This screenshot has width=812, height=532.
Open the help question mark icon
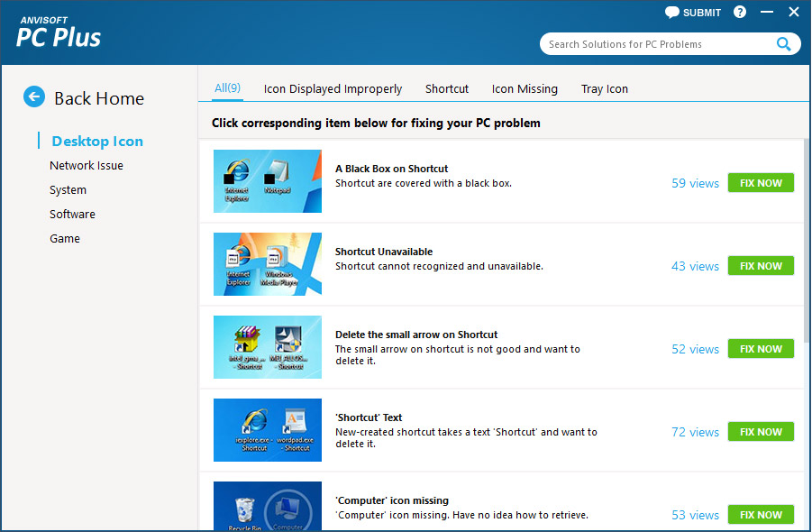pos(740,12)
